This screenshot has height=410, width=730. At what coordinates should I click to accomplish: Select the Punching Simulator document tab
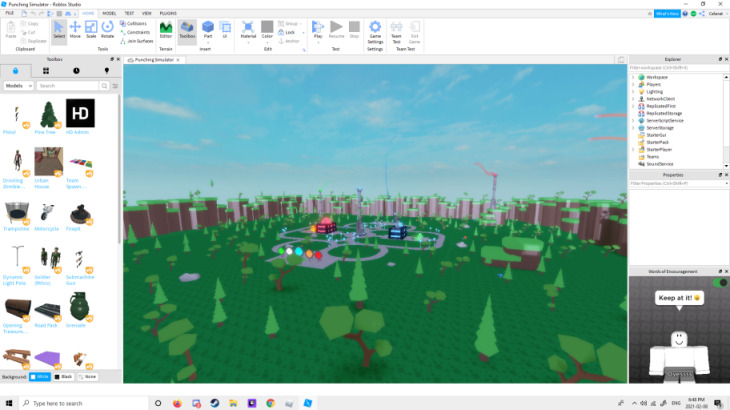[x=154, y=60]
